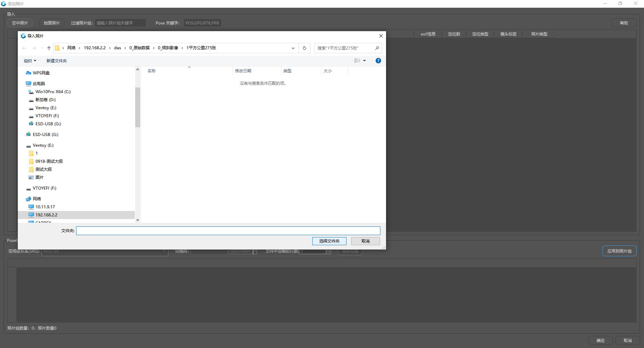The height and width of the screenshot is (348, 644).
Task: Open view options dropdown arrow
Action: 364,61
